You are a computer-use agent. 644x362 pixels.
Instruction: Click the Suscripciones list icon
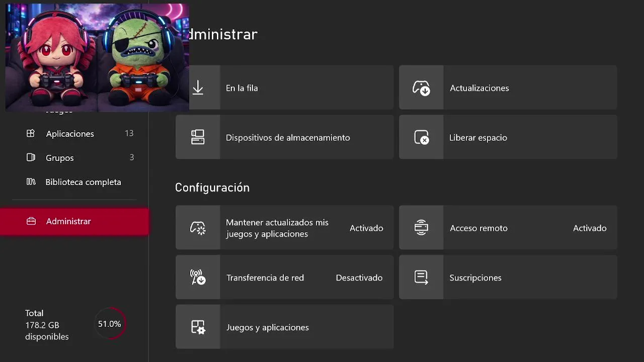tap(421, 278)
